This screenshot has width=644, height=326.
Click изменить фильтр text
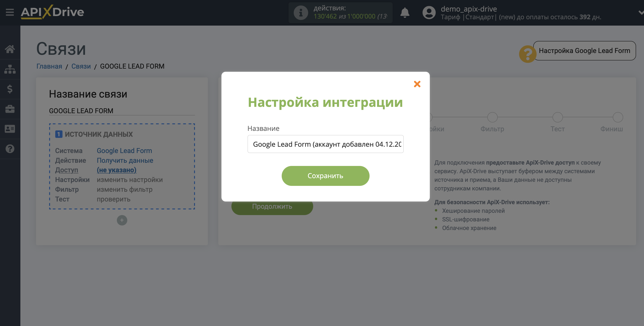point(125,189)
